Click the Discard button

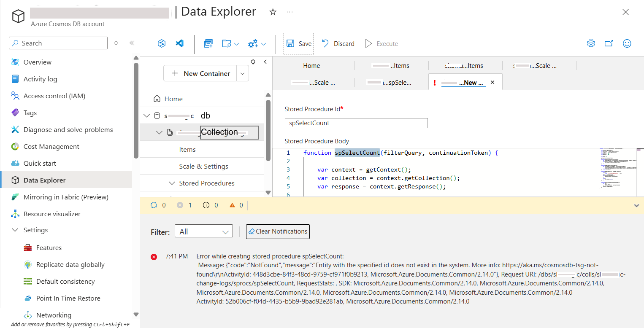[338, 43]
